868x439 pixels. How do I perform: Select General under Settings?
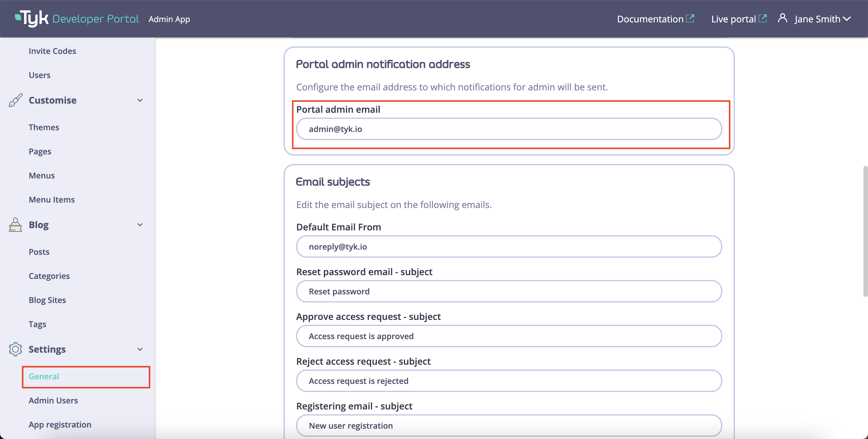point(43,376)
